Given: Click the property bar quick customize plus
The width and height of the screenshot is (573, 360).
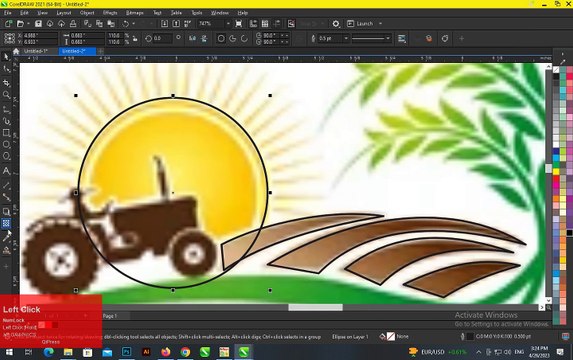Looking at the screenshot, I should [x=462, y=38].
